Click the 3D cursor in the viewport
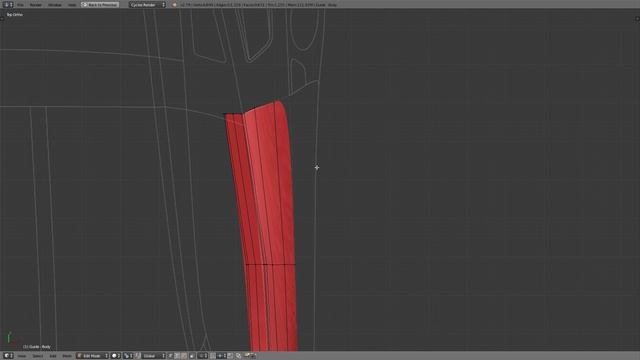The width and height of the screenshot is (640, 360). 317,167
